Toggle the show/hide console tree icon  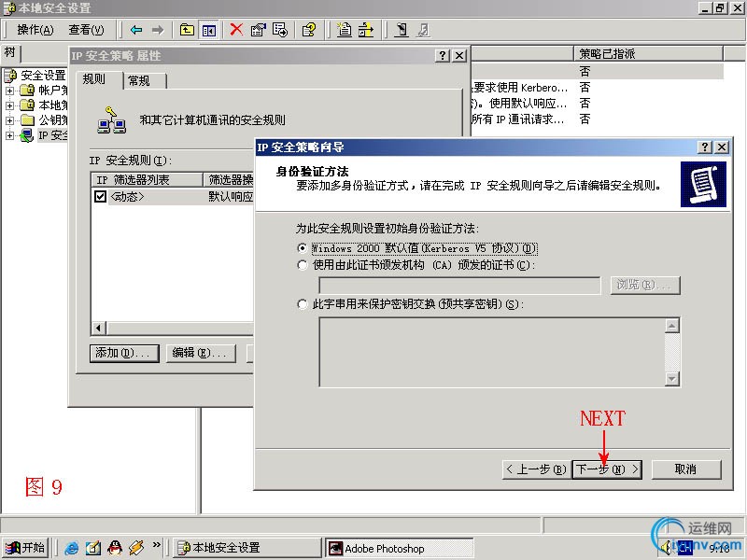click(x=208, y=30)
